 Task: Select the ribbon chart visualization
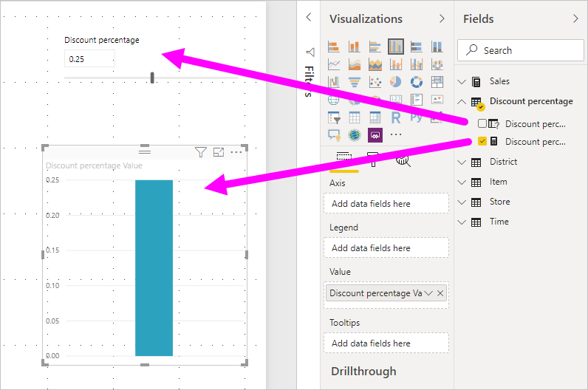(437, 64)
